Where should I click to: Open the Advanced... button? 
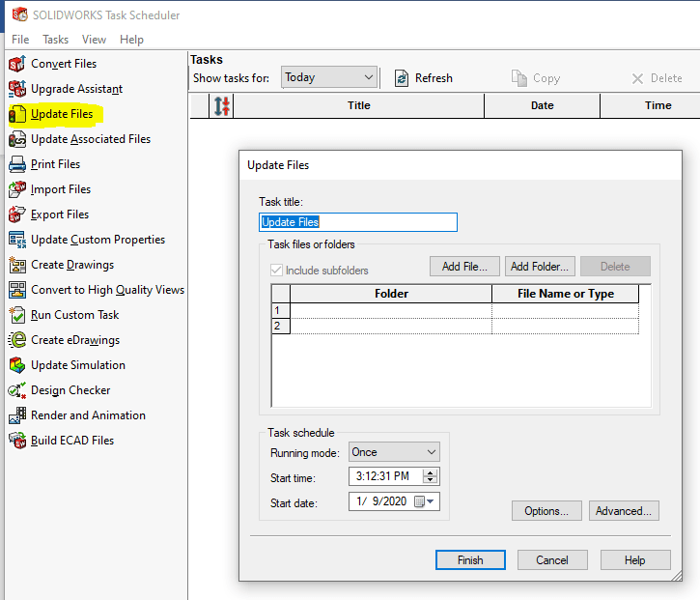pyautogui.click(x=624, y=511)
